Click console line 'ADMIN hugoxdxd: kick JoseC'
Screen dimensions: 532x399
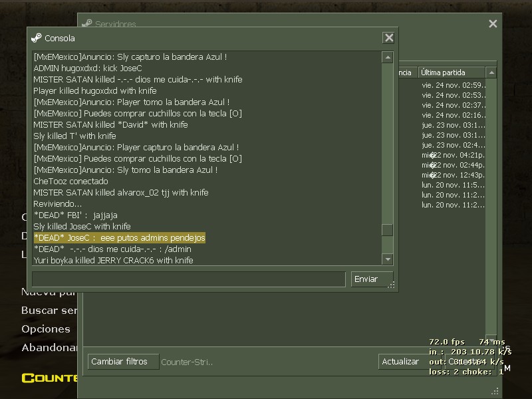(88, 68)
